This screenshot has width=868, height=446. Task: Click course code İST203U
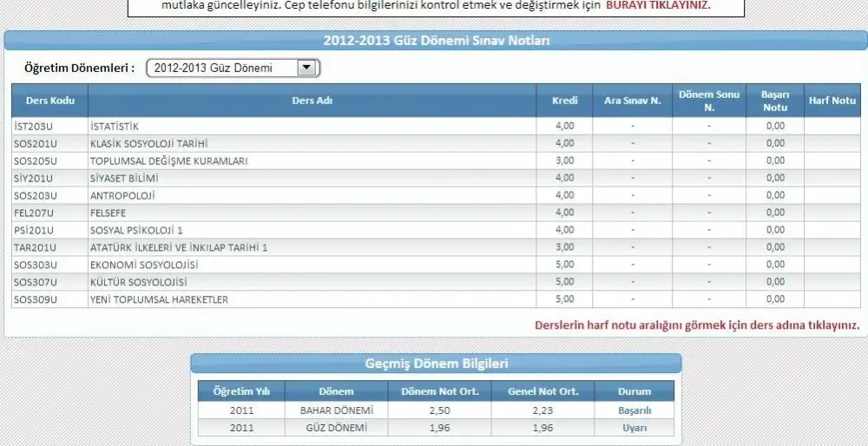coord(33,126)
